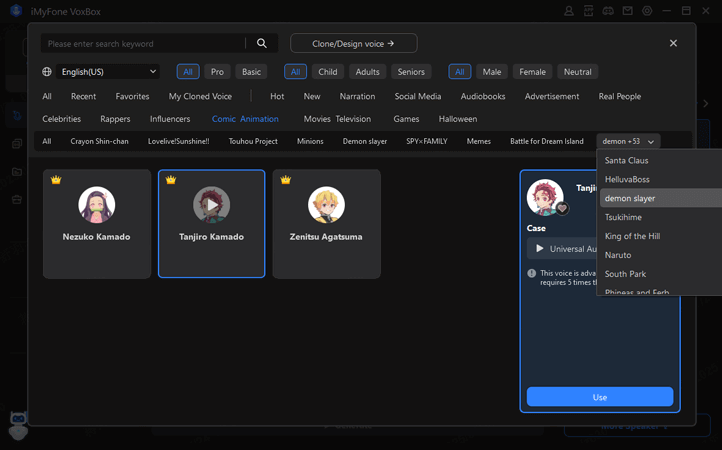
Task: Click the crown icon on Zenitsu card
Action: (285, 180)
